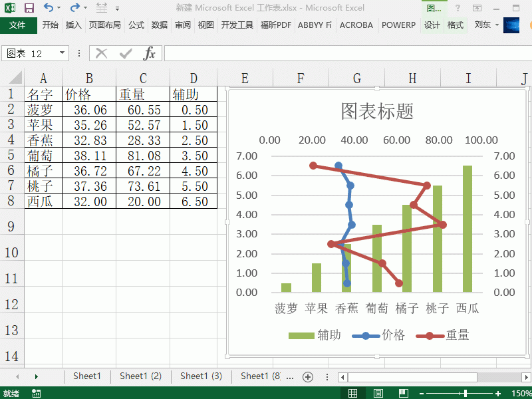Click the macro record icon in status bar
This screenshot has width=532, height=399.
[x=35, y=393]
